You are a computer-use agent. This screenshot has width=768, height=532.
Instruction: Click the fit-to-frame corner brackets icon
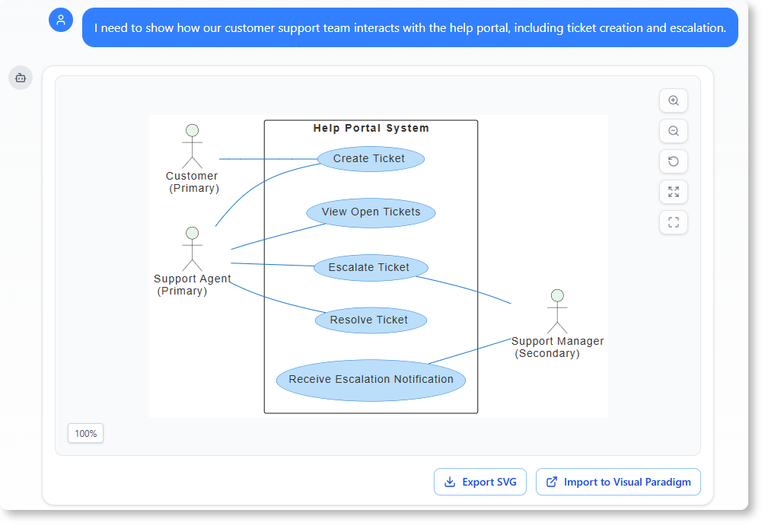pyautogui.click(x=673, y=222)
